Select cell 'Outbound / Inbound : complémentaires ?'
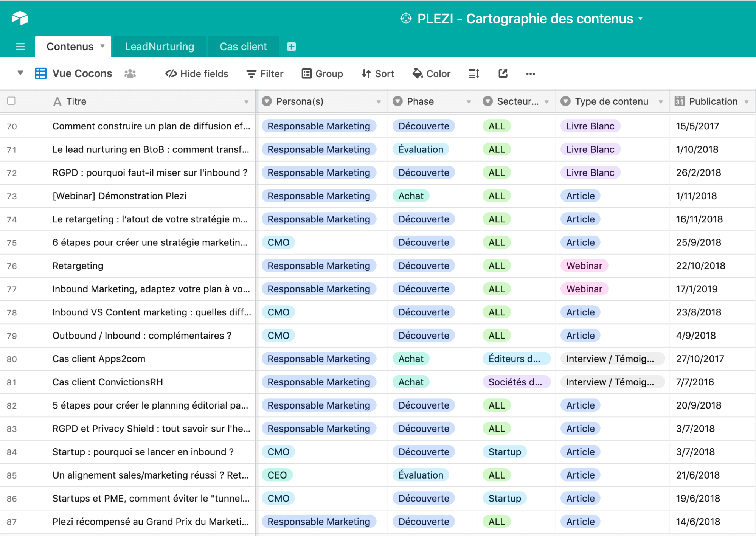Viewport: 756px width, 536px height. [142, 336]
